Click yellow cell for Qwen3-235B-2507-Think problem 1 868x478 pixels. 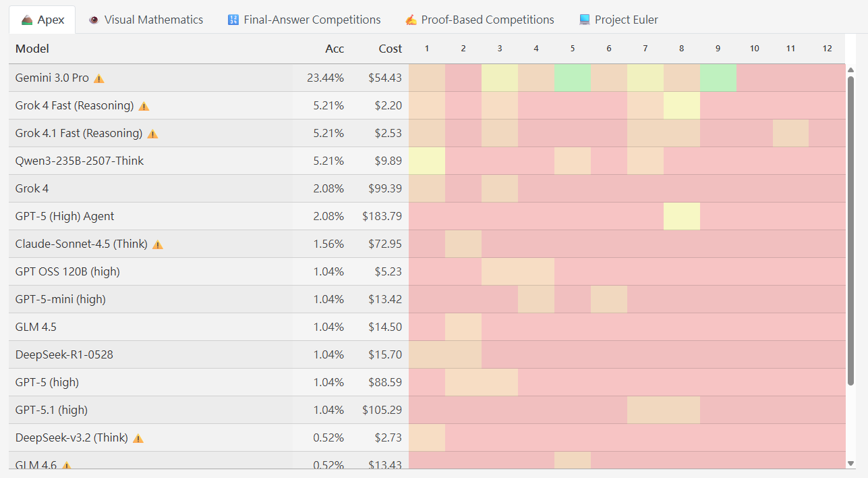427,161
